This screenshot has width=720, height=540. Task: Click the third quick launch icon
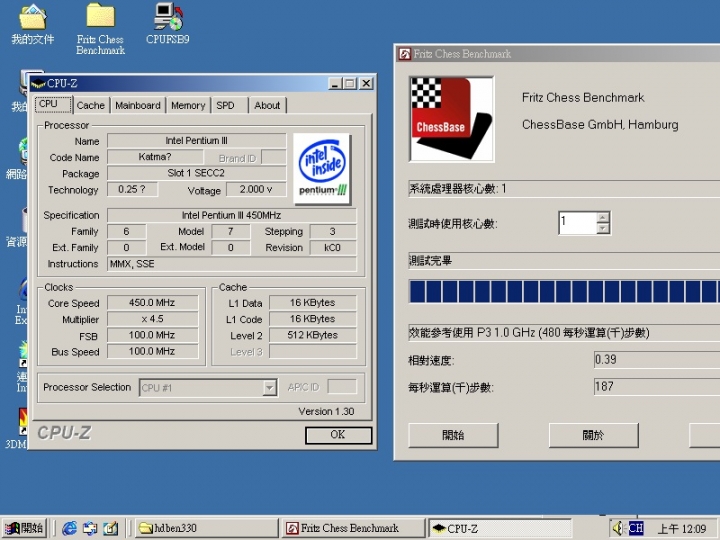pyautogui.click(x=110, y=528)
